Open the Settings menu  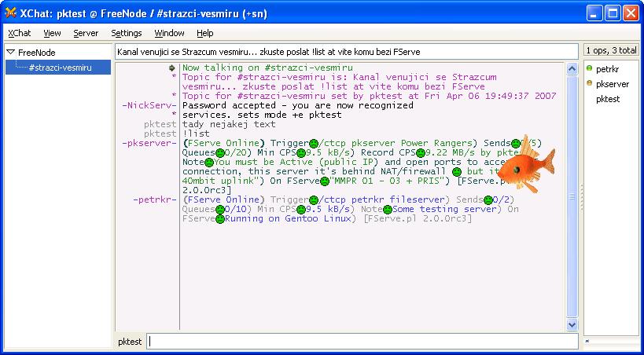(126, 33)
